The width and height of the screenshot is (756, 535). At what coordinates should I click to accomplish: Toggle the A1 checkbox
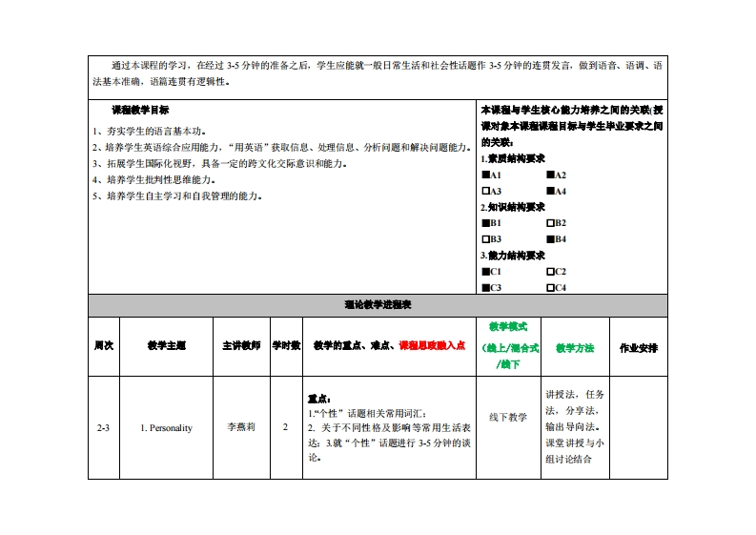[485, 175]
